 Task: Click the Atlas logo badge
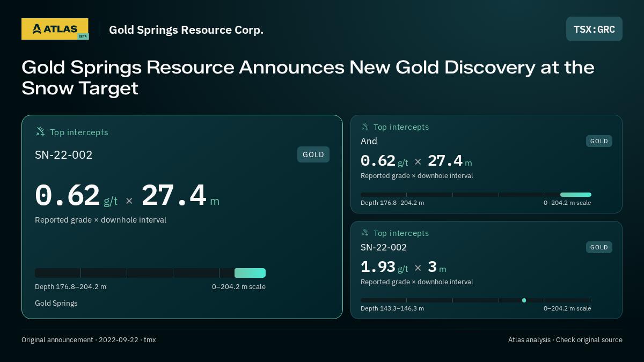55,29
